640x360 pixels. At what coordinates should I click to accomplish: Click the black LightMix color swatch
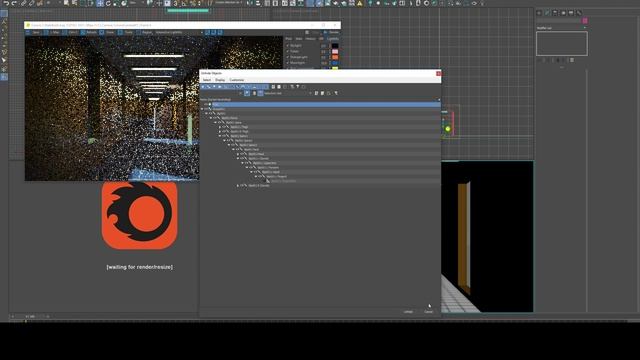click(x=335, y=46)
